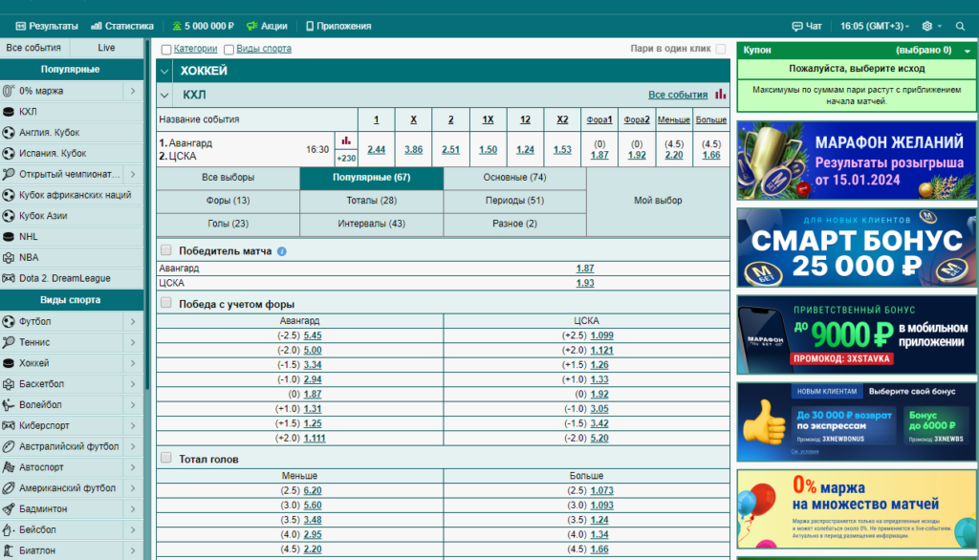Open the Live tab in sidebar
This screenshot has height=560, width=979.
click(x=106, y=48)
